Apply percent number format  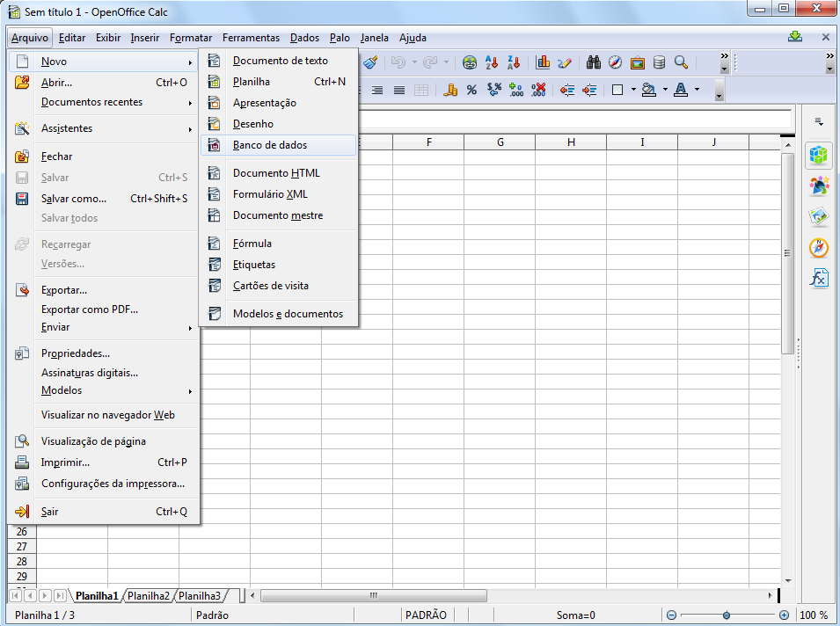471,89
